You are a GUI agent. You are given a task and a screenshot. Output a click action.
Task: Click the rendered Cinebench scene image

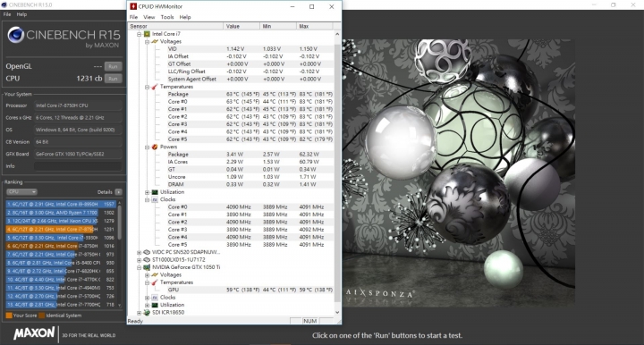459,173
